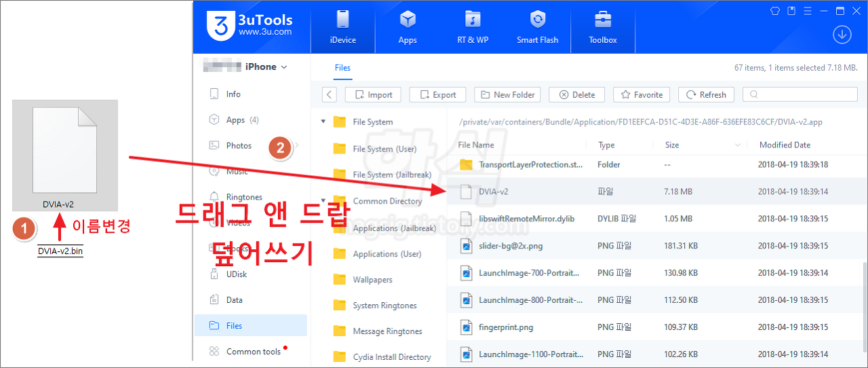Collapse the Common Directory tree arrow
868x368 pixels.
point(322,201)
